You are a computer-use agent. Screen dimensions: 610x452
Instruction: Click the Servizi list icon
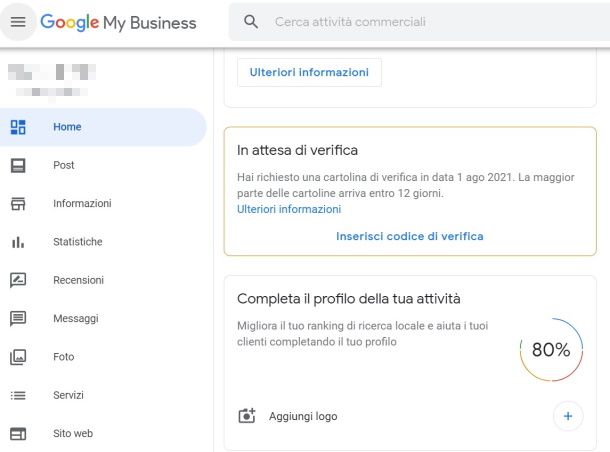click(18, 395)
